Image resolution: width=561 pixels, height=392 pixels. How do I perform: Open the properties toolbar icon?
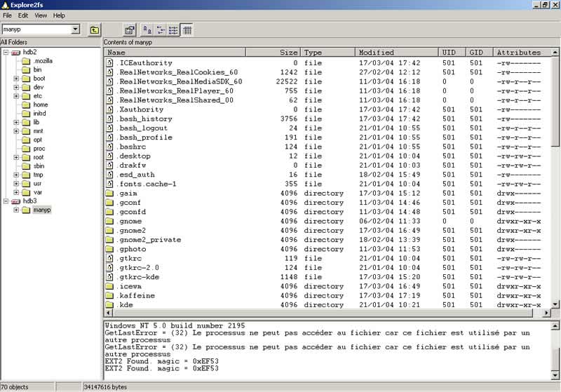point(130,30)
